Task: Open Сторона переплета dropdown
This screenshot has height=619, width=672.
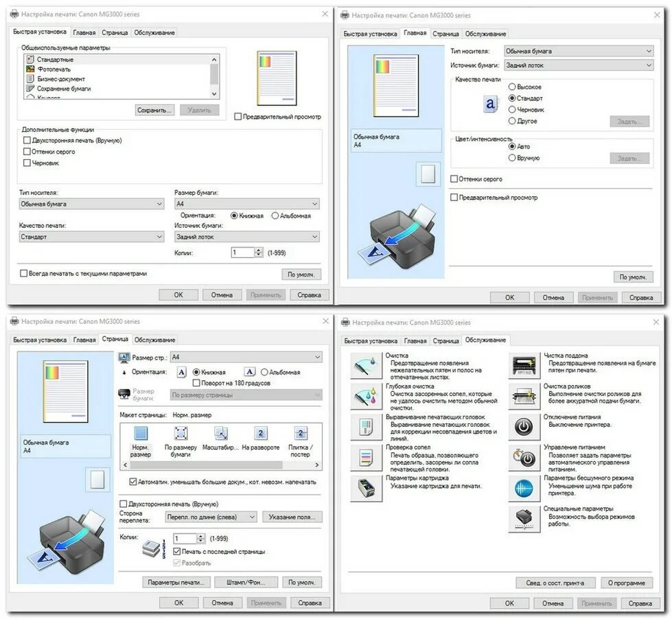Action: (211, 517)
